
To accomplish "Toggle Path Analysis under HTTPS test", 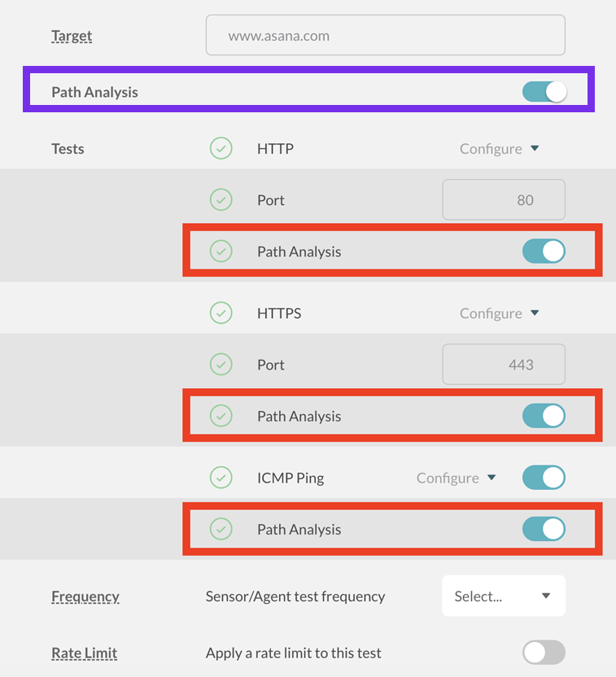I will click(x=544, y=416).
